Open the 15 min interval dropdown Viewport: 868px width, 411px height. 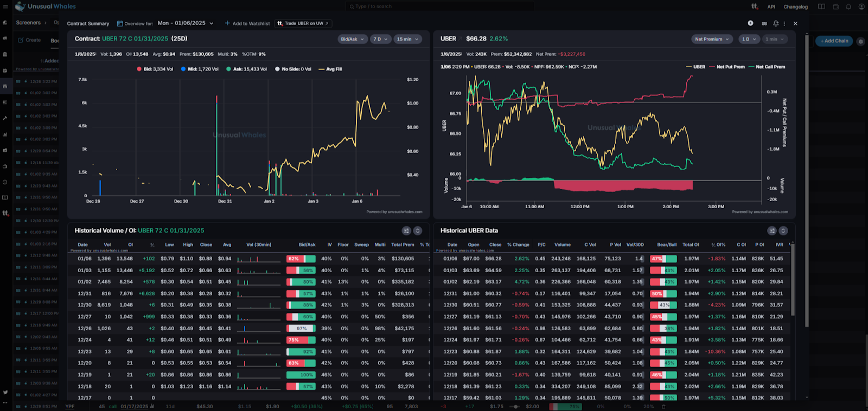[x=407, y=39]
